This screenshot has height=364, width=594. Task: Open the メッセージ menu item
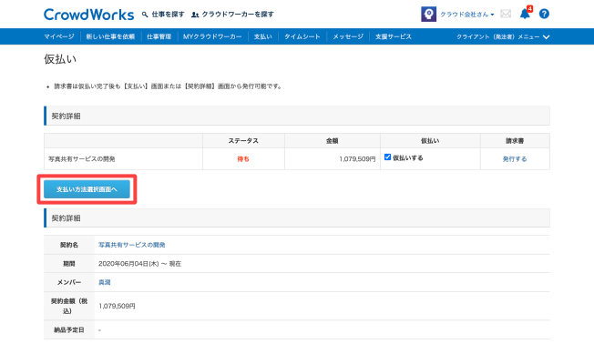coord(346,36)
